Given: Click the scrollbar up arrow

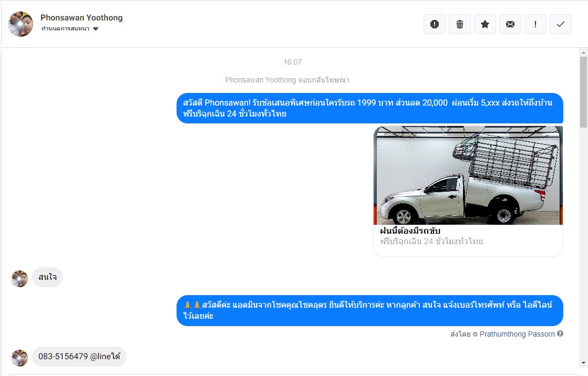Looking at the screenshot, I should tap(583, 52).
